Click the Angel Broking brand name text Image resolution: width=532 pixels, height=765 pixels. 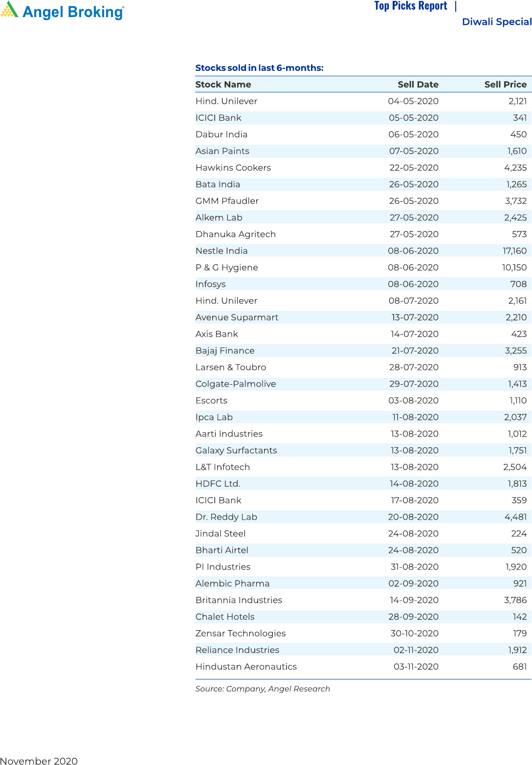click(x=73, y=12)
